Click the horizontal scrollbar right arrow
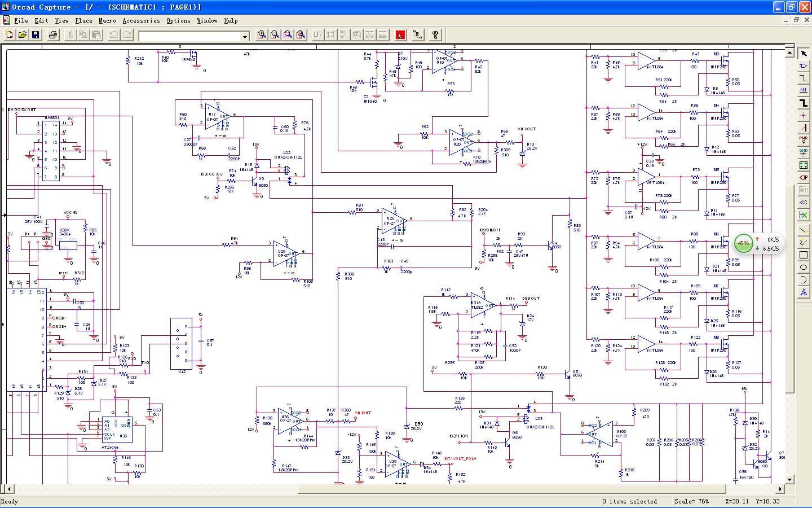The image size is (812, 508). coord(780,489)
